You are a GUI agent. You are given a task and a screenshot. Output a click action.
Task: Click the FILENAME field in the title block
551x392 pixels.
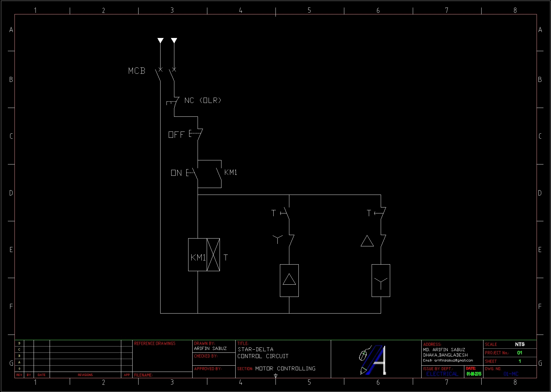(143, 375)
